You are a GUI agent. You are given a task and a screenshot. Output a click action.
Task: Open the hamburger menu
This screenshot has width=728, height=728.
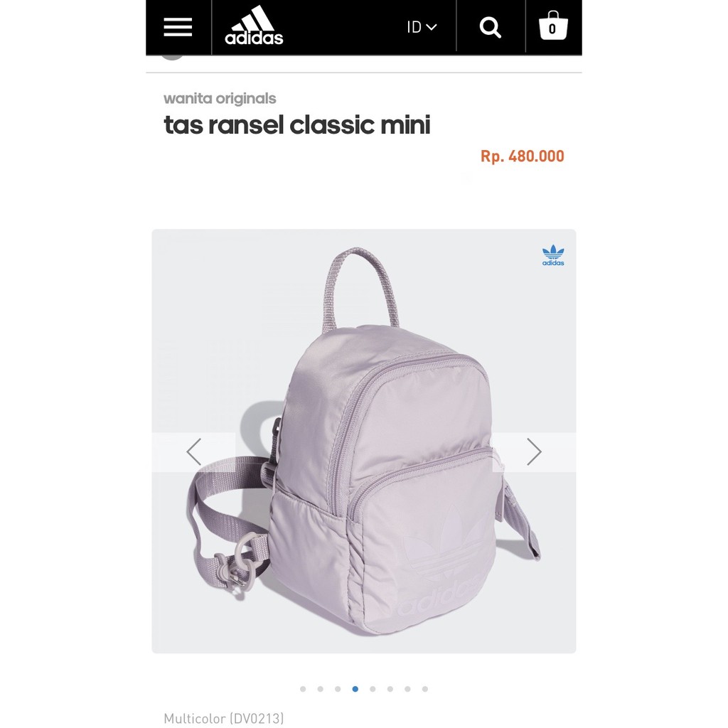[178, 27]
